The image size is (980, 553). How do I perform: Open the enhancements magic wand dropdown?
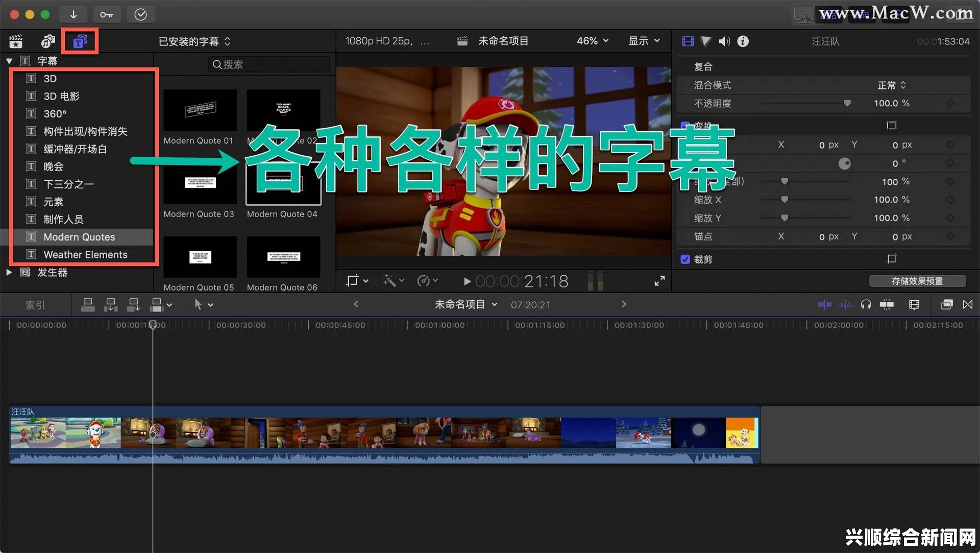pos(394,281)
